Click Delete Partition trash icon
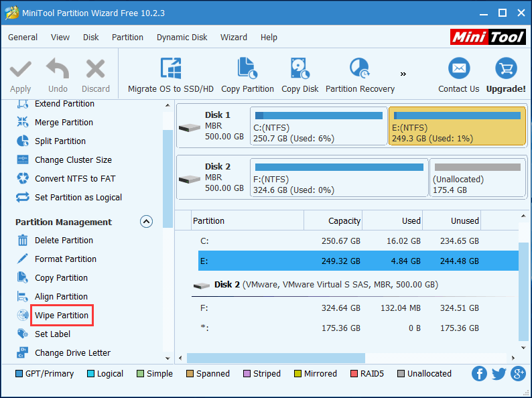The width and height of the screenshot is (532, 398). click(x=22, y=241)
